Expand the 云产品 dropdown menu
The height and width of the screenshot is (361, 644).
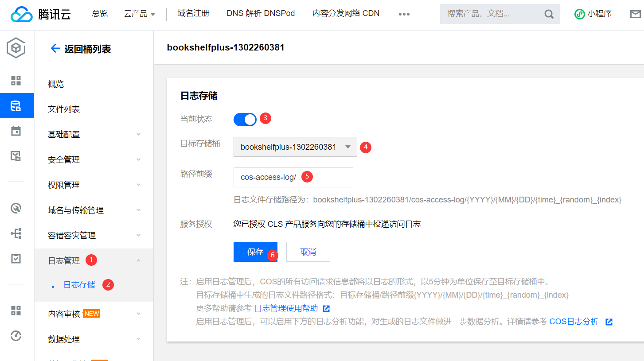[140, 14]
